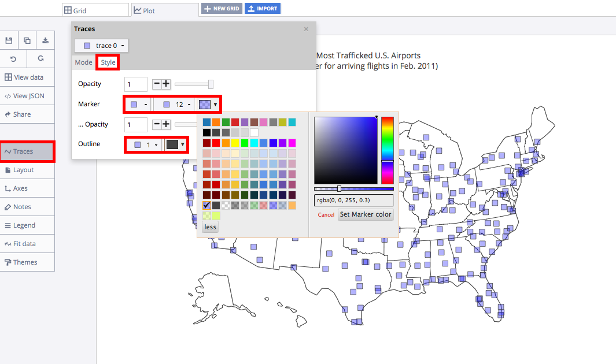Open the marker size 12 dropdown
The image size is (616, 364).
(x=176, y=105)
